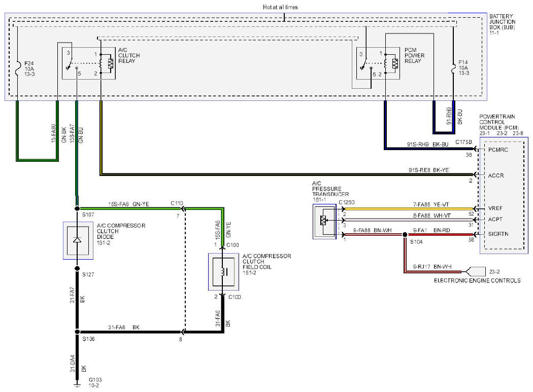Select the G103 ground symbol
The height and width of the screenshot is (392, 533).
(x=78, y=385)
